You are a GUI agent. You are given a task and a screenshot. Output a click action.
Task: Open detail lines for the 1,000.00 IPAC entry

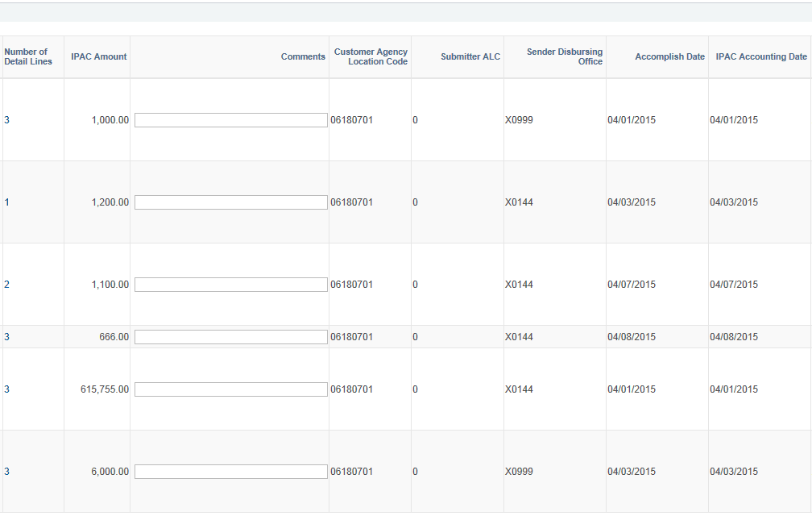6,119
